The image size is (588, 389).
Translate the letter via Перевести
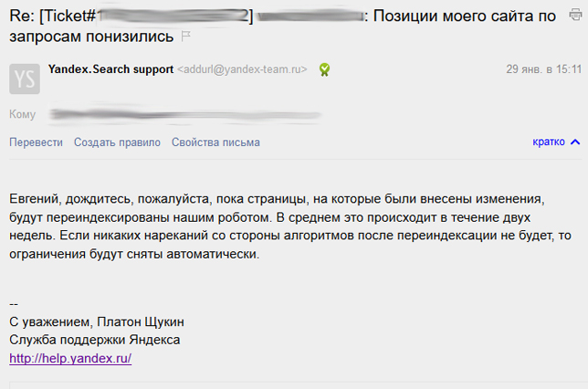pos(36,142)
